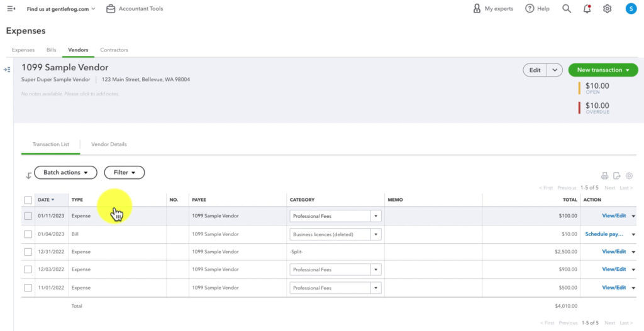
Task: View/Edit the 11/01/2022 expense
Action: point(614,288)
